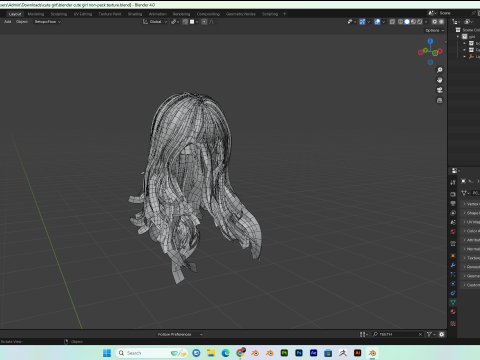The width and height of the screenshot is (480, 360).
Task: Switch to wireframe viewport shading
Action: coord(401,22)
